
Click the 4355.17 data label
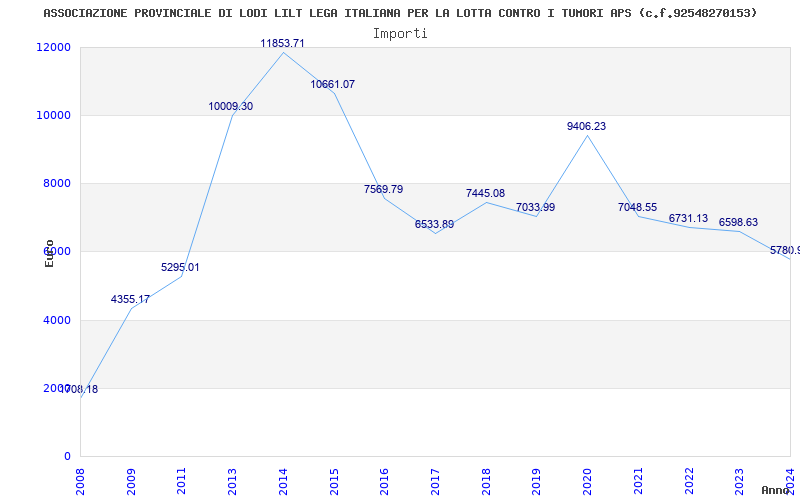(x=130, y=299)
